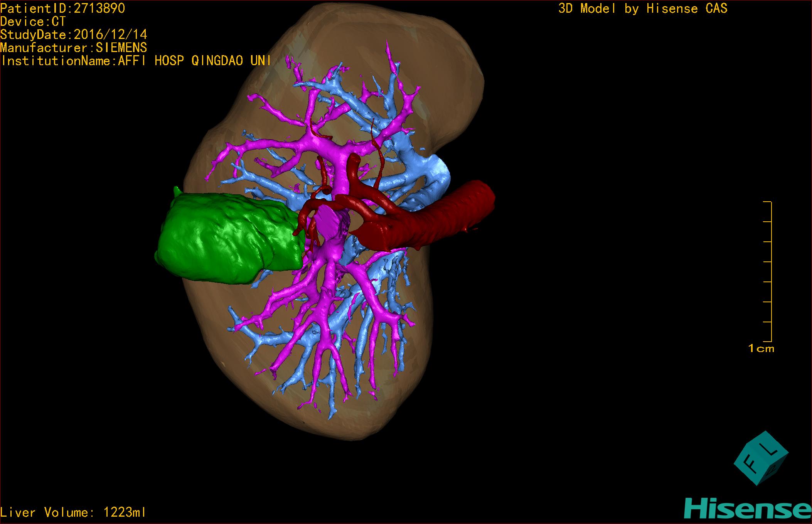Click the StudyDate:2016/12/14 text
This screenshot has height=524, width=812.
pos(73,35)
